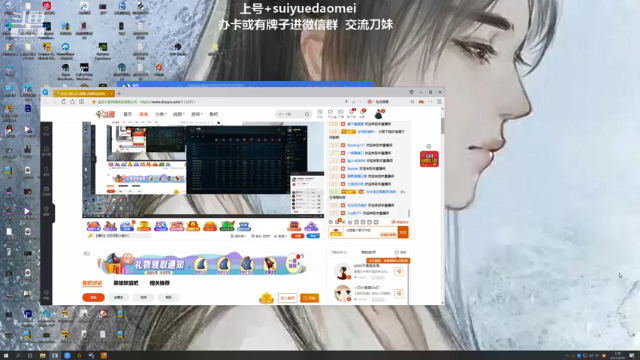Star the page in the address bar

click(94, 102)
